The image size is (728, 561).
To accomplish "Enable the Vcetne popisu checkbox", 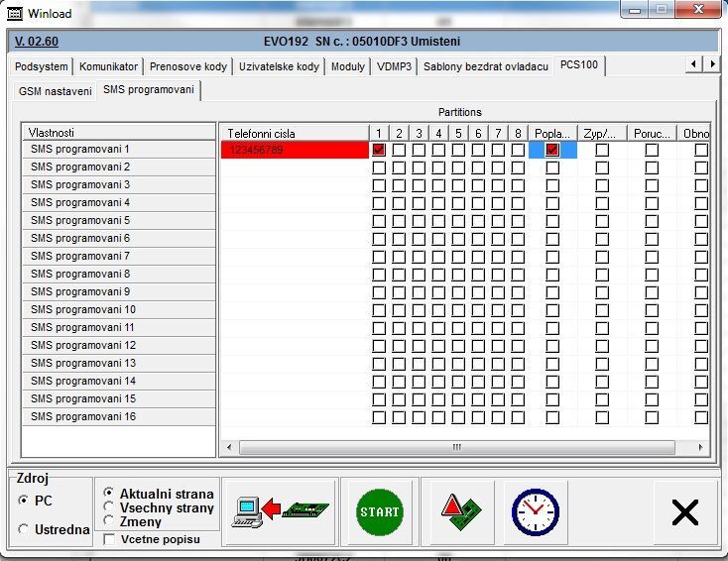I will [109, 539].
